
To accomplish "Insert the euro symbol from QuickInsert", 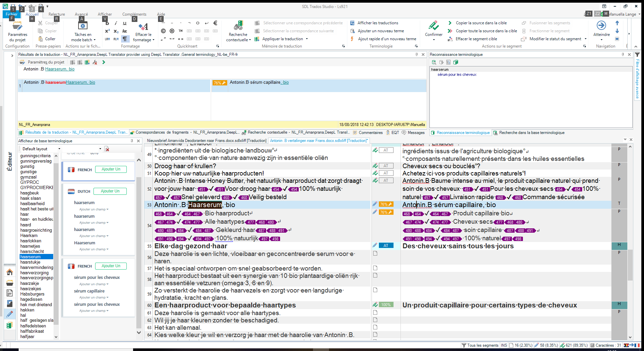I will pyautogui.click(x=215, y=23).
